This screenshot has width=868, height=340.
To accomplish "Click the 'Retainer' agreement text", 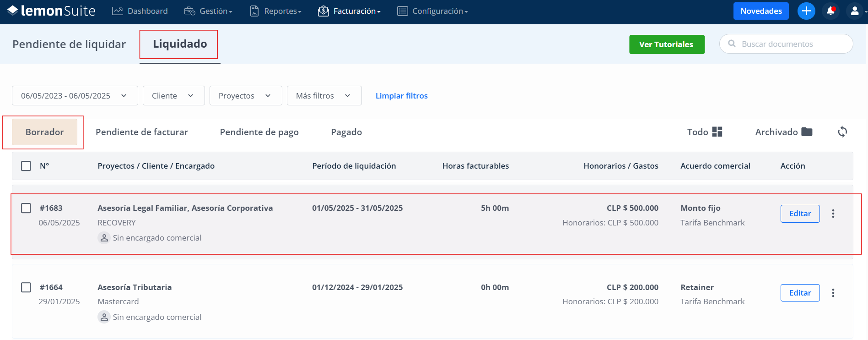I will (x=697, y=287).
